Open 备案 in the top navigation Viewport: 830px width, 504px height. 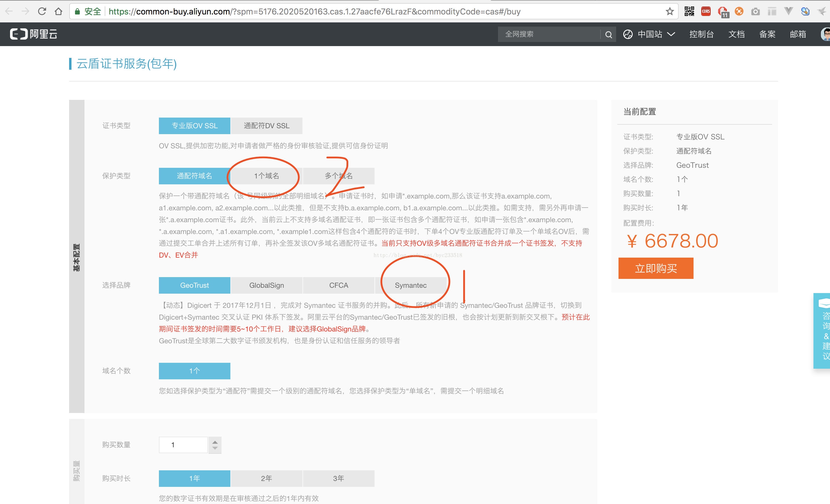coord(767,34)
